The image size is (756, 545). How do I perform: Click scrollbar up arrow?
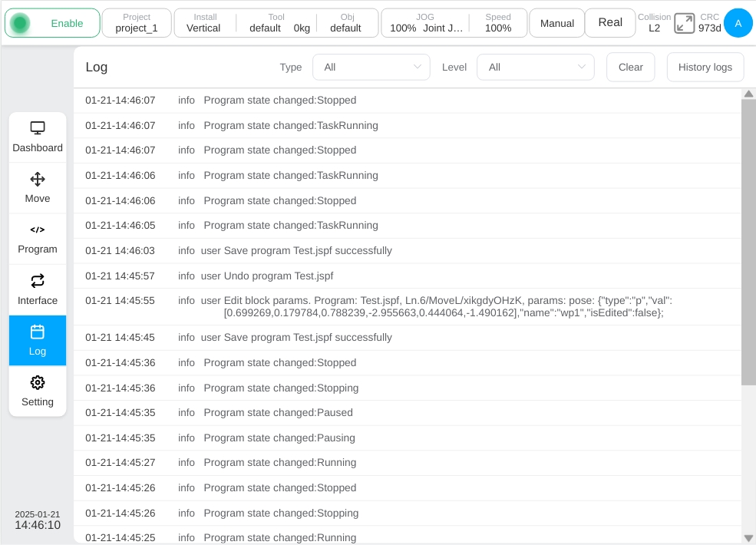coord(748,94)
